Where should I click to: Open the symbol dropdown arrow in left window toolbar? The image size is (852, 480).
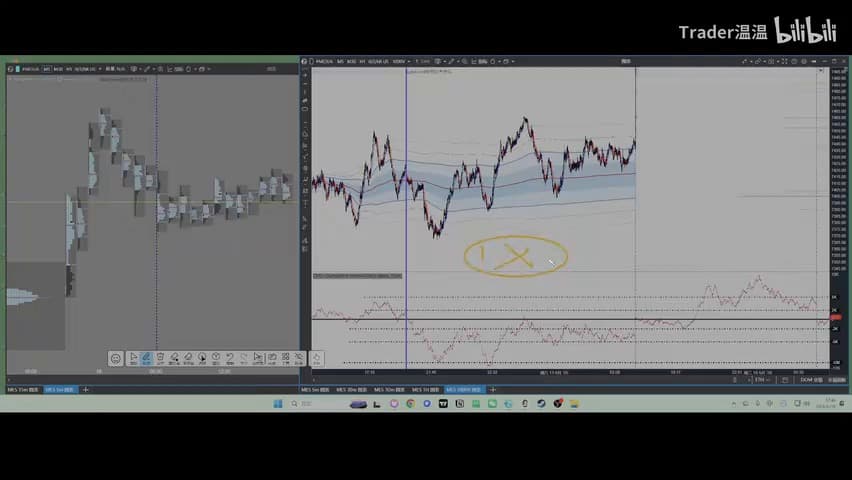pyautogui.click(x=100, y=69)
